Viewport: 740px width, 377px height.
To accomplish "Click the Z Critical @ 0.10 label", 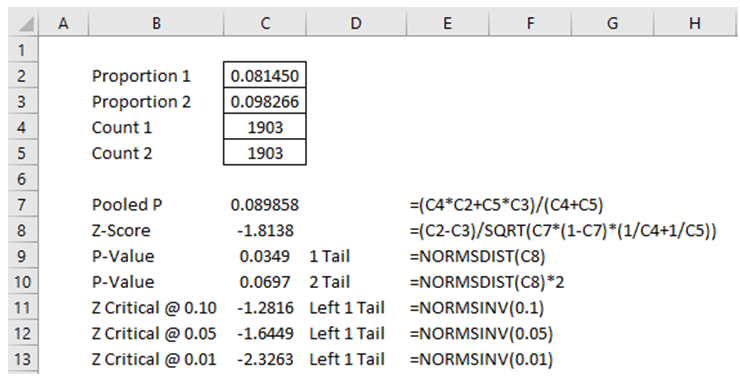I will [154, 308].
